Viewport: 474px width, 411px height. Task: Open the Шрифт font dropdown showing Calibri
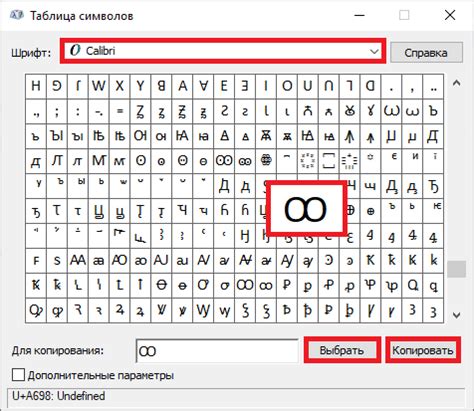coord(223,51)
